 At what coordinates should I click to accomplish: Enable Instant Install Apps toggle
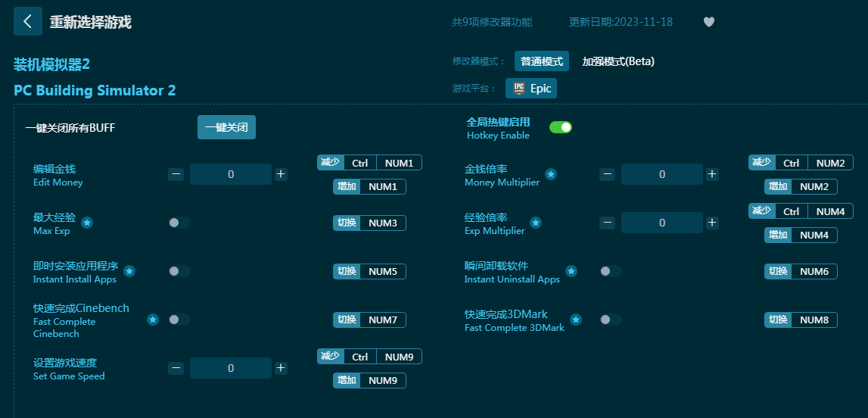tap(179, 271)
